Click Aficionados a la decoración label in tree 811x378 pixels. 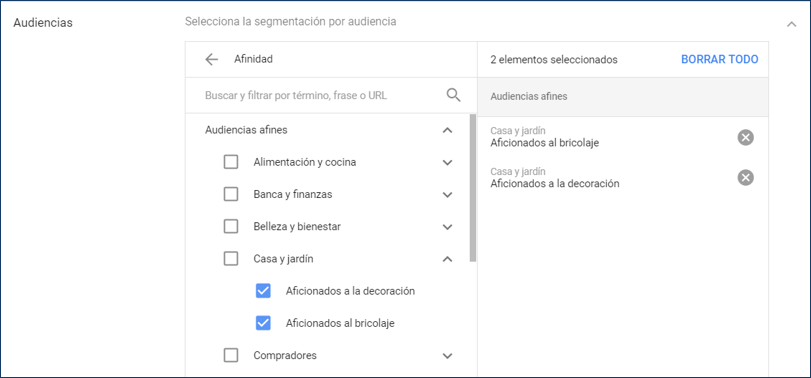tap(350, 291)
